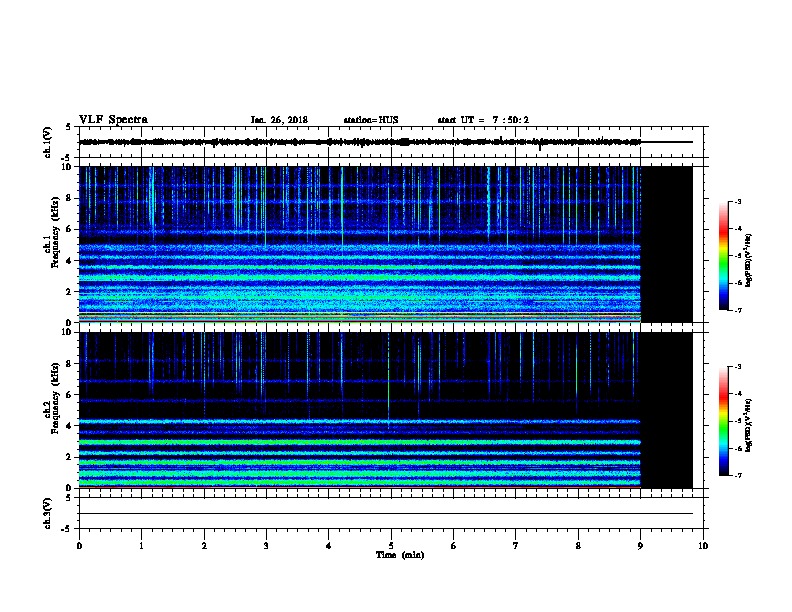Click the black no-data region of ch.1 spectrogram
Image resolution: width=792 pixels, height=612 pixels.
(667, 244)
